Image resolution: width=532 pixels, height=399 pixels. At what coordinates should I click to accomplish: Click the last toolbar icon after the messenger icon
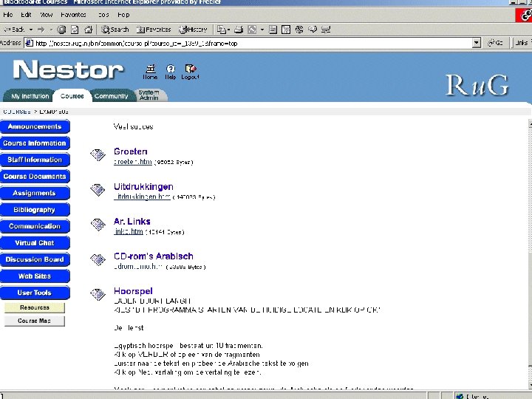[326, 30]
